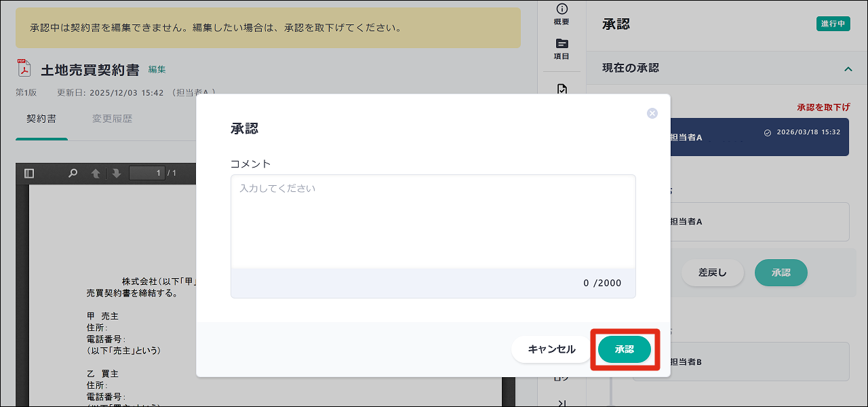Click the 差戻し button in approval panel
The height and width of the screenshot is (407, 868).
712,273
